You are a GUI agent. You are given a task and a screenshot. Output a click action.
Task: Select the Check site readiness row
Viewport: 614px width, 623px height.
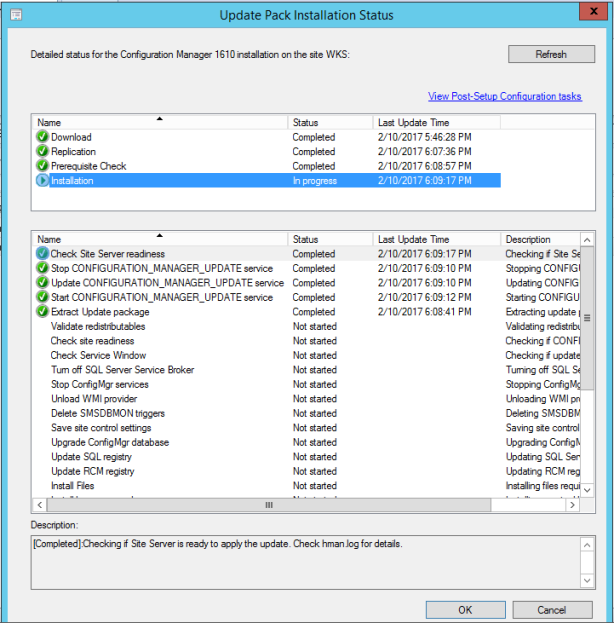308,341
